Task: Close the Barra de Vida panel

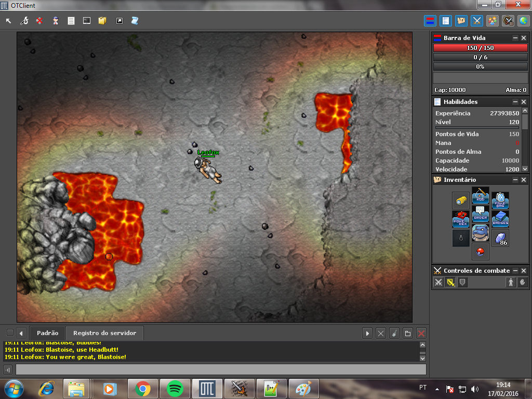Action: pyautogui.click(x=524, y=38)
